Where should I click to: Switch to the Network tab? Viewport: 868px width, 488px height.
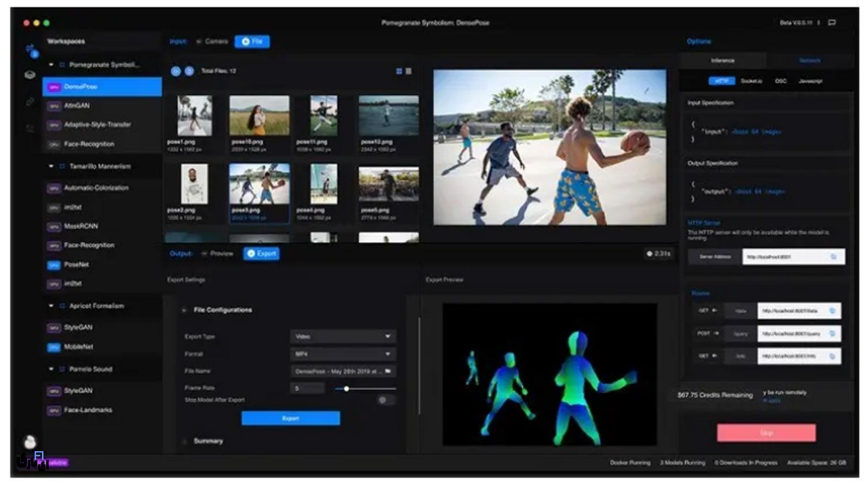pyautogui.click(x=809, y=60)
